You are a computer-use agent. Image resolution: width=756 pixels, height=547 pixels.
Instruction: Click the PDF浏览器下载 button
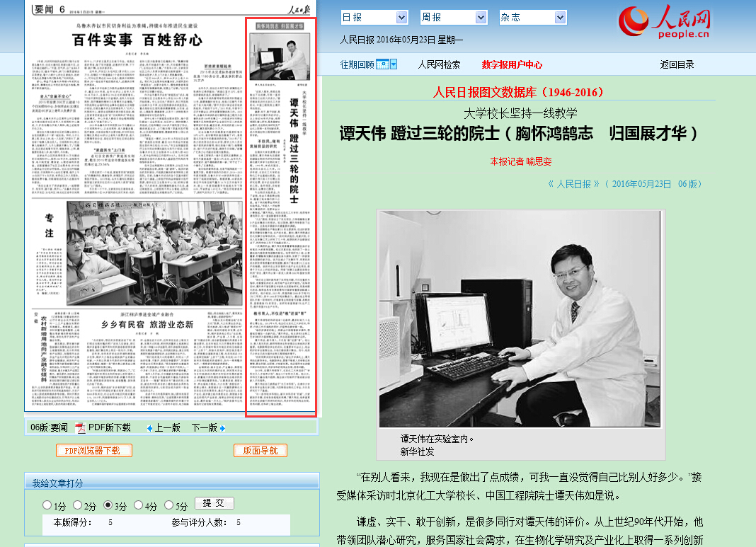94,451
